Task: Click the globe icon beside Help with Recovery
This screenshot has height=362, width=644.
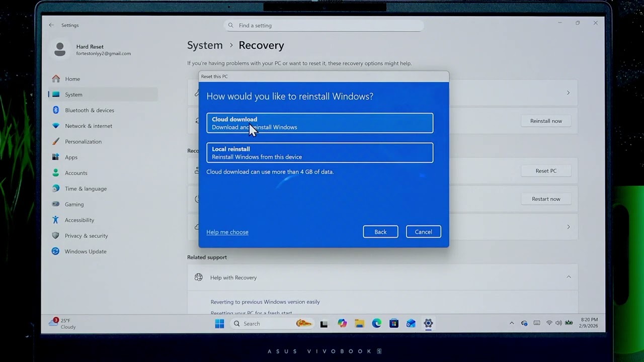Action: click(x=199, y=278)
